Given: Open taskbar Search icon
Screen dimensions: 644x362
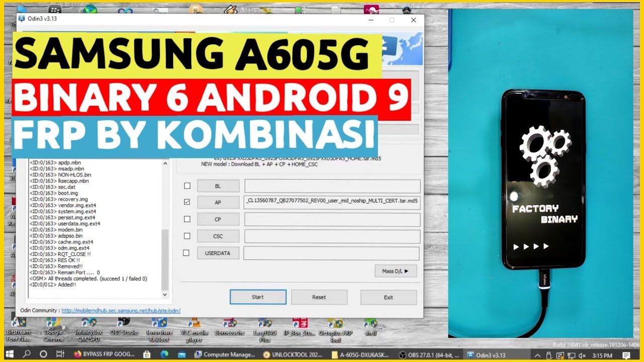Looking at the screenshot, I should (27, 354).
